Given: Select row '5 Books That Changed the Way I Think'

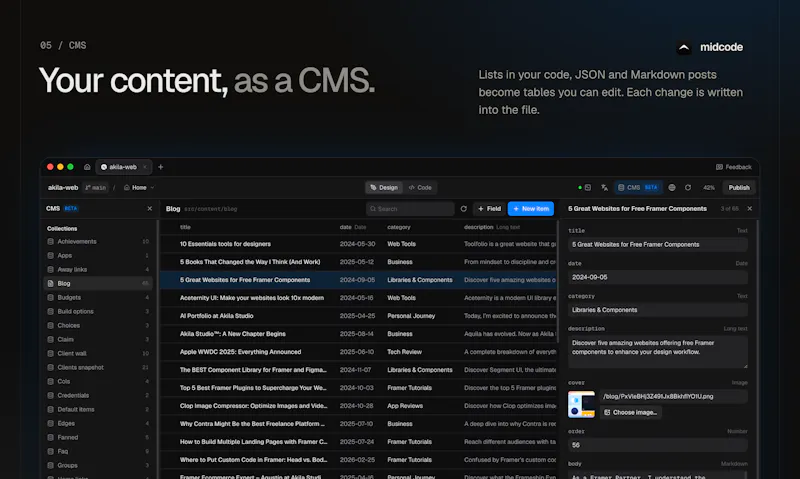Looking at the screenshot, I should point(359,262).
